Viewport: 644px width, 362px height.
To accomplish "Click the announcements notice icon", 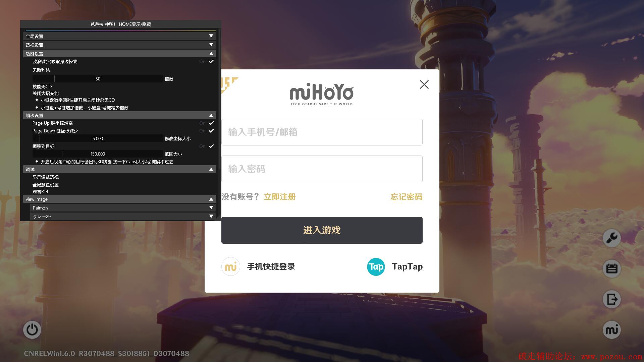I will (x=611, y=269).
